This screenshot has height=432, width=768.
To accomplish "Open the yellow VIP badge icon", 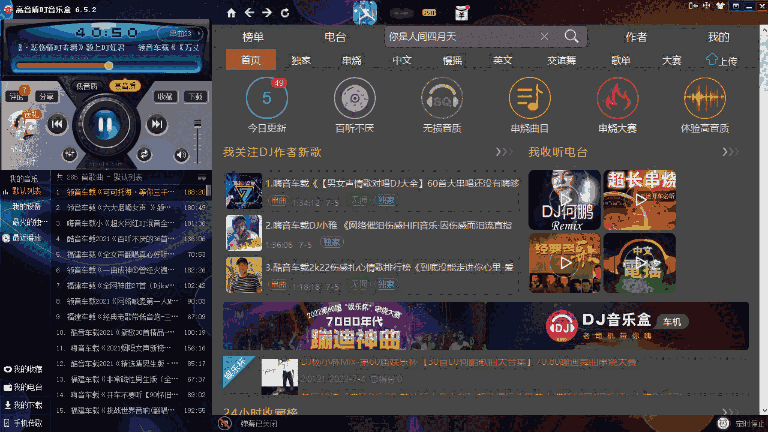I will [429, 13].
